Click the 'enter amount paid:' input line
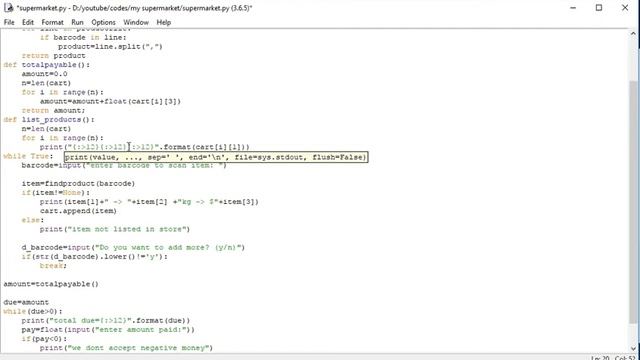Image resolution: width=640 pixels, height=360 pixels. [108, 330]
